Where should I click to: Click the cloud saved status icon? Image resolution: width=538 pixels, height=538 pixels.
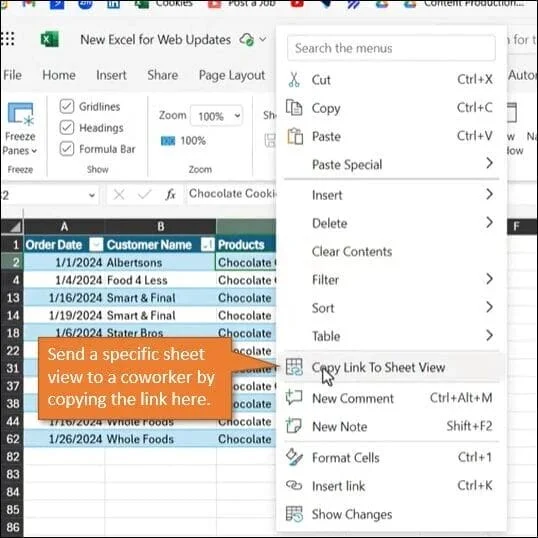click(247, 39)
